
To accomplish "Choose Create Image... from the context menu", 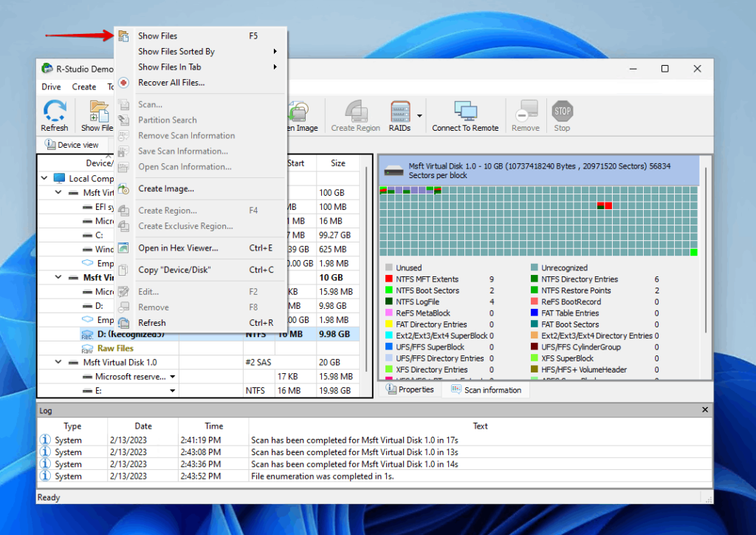I will point(201,188).
